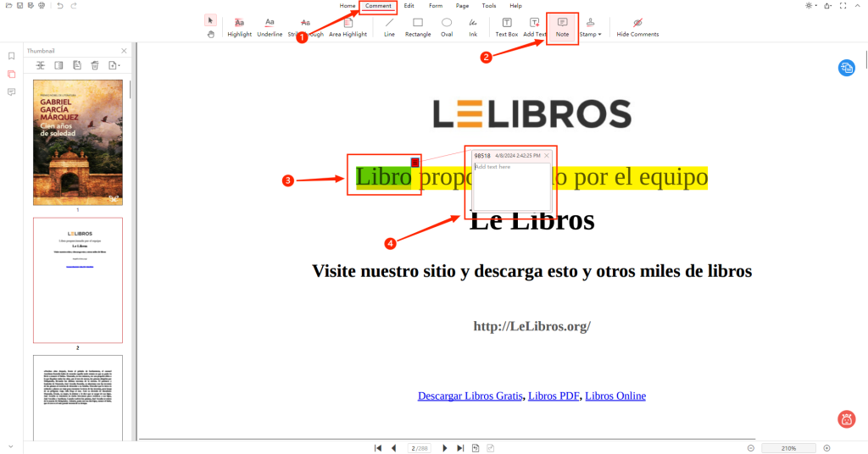Open the insert page dropdown in Thumbnail toolbar

(114, 65)
